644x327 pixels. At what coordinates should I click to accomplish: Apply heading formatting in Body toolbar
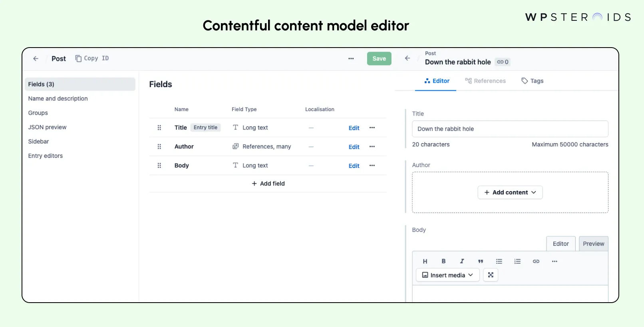[425, 261]
